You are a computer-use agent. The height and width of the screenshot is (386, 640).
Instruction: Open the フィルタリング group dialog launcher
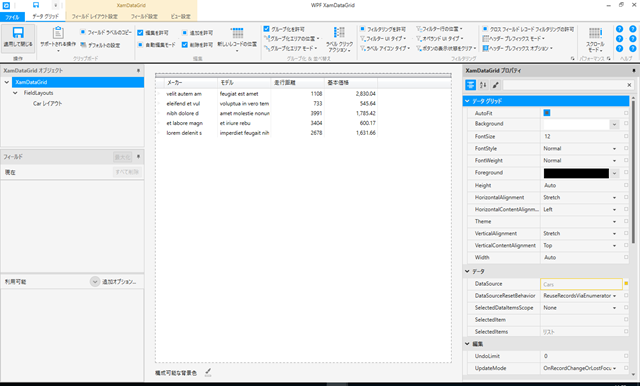point(572,59)
